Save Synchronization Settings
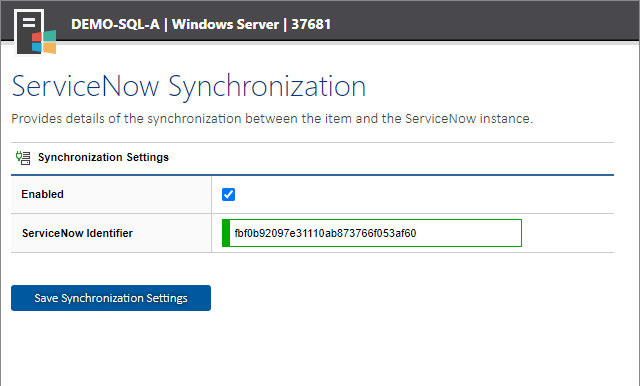The width and height of the screenshot is (640, 386). (111, 298)
